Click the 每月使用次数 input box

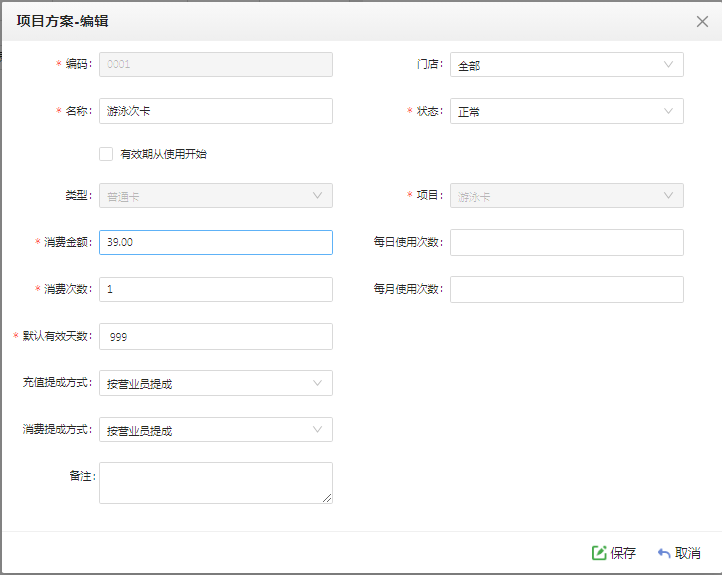566,289
